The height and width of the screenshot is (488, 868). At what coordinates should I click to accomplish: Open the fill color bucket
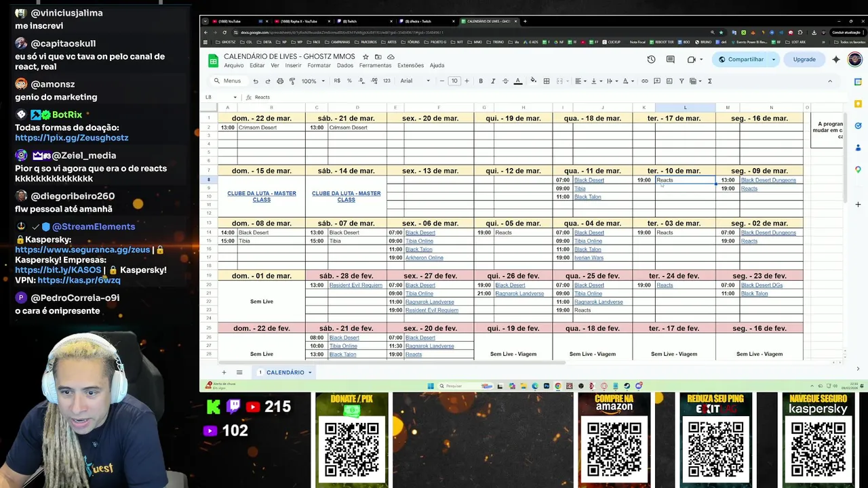pos(534,81)
